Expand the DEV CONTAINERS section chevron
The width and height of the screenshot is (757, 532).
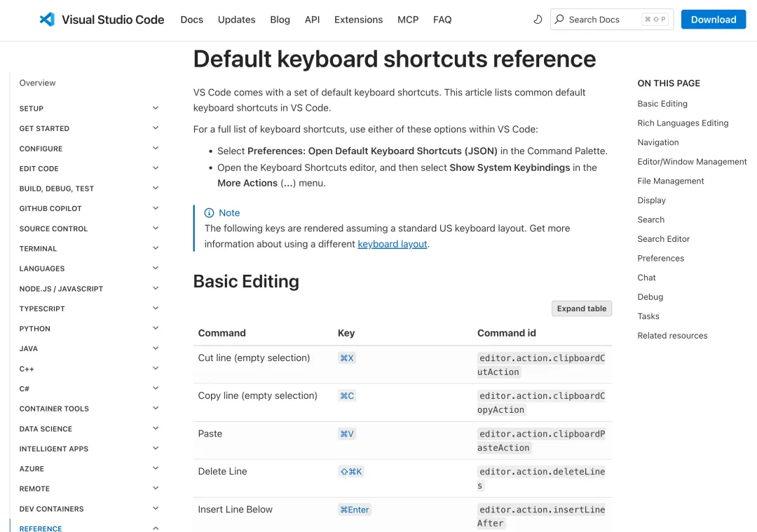(156, 508)
